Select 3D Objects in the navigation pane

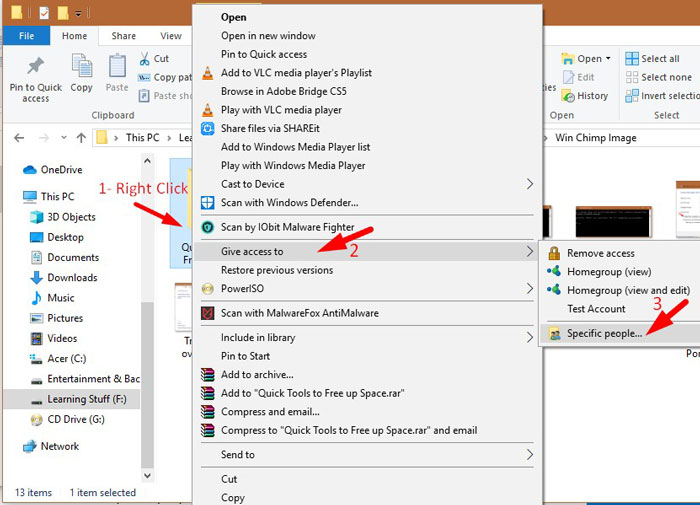pyautogui.click(x=71, y=217)
